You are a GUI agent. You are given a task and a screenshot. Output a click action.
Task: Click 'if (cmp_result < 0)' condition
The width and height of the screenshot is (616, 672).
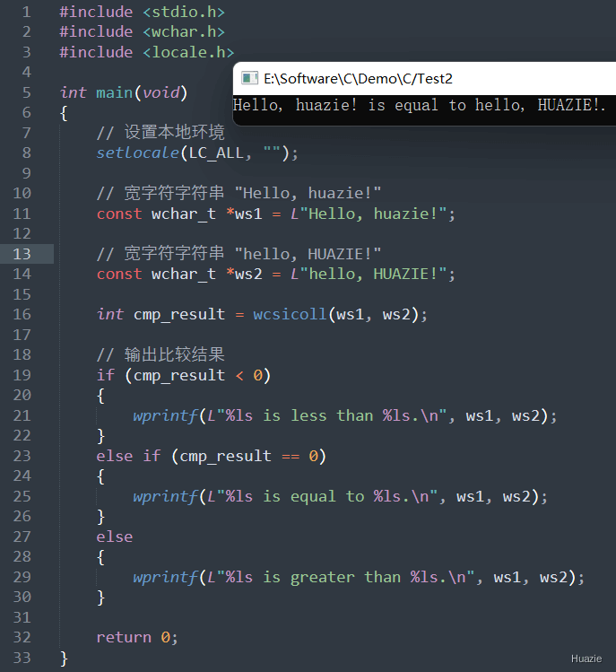[183, 375]
